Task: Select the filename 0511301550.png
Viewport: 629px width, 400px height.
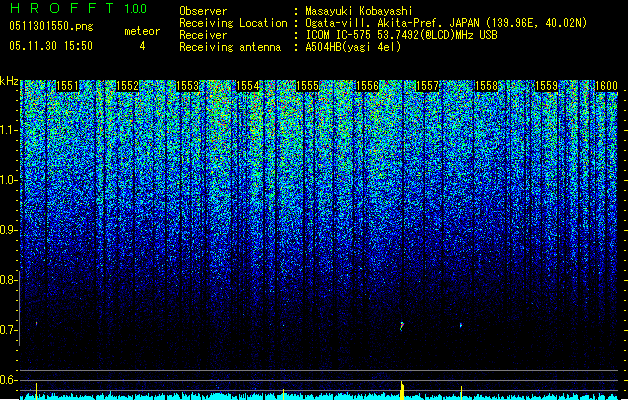Action: coord(51,26)
